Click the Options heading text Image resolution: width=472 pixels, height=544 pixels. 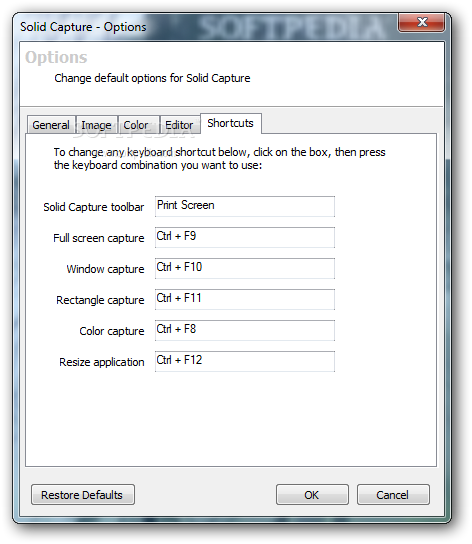point(56,57)
